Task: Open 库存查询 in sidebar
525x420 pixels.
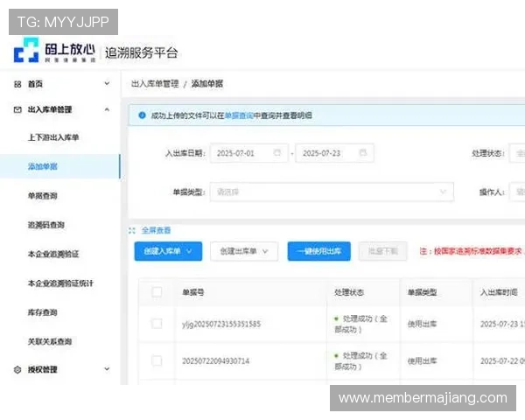Action: (43, 312)
